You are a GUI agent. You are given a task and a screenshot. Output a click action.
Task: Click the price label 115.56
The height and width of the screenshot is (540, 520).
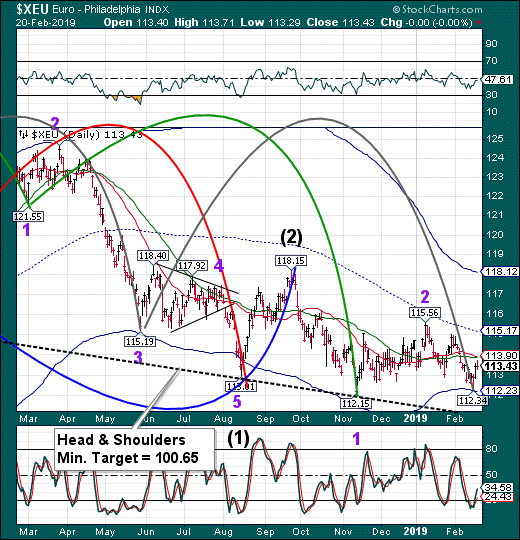point(425,312)
